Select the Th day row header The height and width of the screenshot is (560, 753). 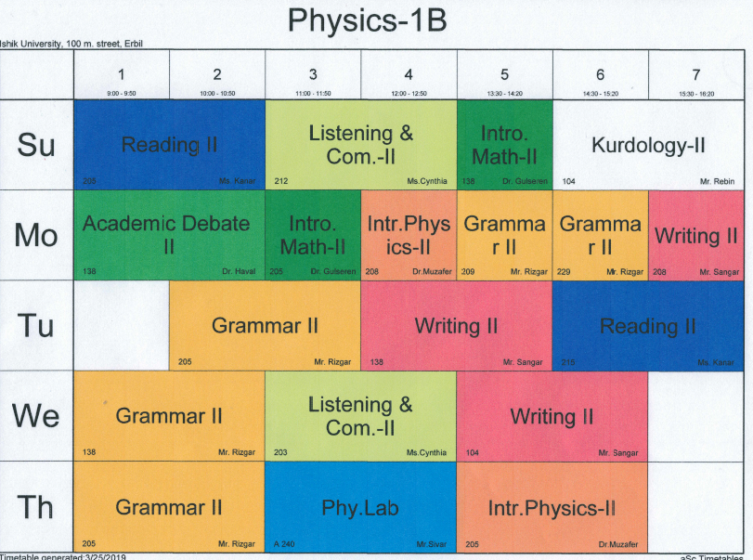37,506
